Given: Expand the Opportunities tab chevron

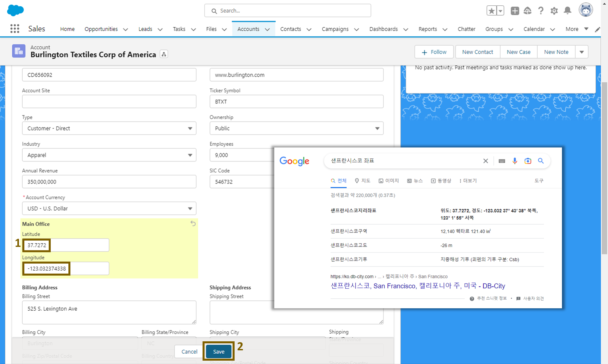Looking at the screenshot, I should (125, 29).
